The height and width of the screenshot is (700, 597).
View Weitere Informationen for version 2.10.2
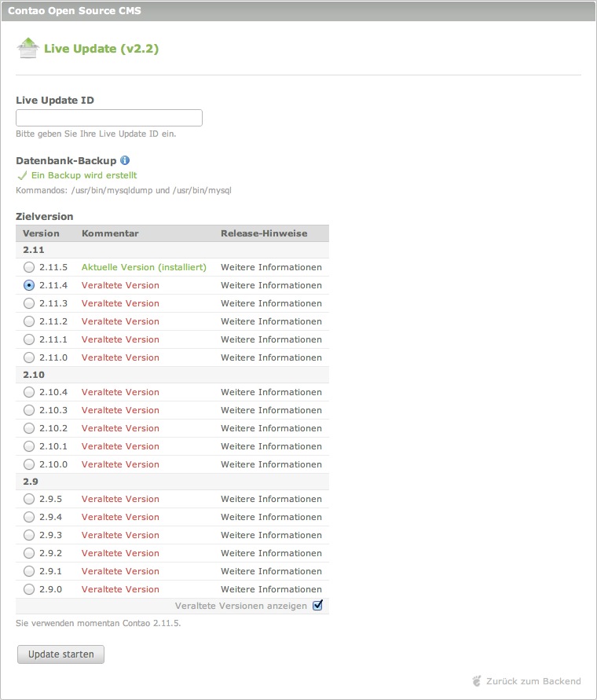[271, 429]
